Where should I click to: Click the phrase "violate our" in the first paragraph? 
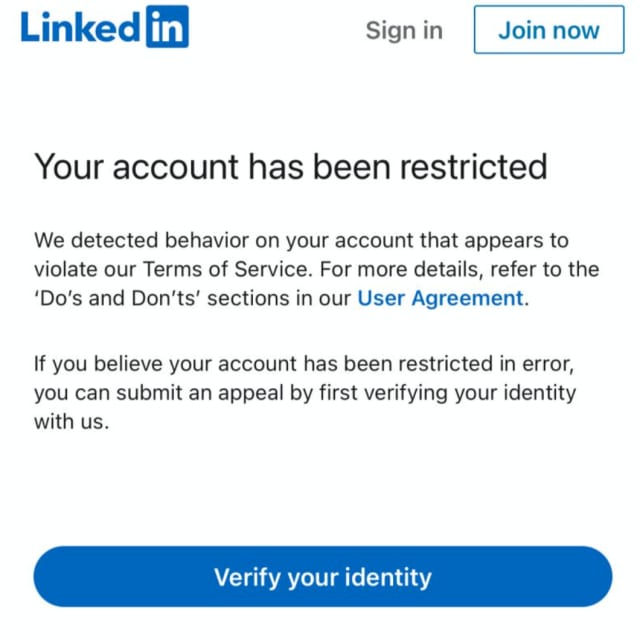coord(84,270)
